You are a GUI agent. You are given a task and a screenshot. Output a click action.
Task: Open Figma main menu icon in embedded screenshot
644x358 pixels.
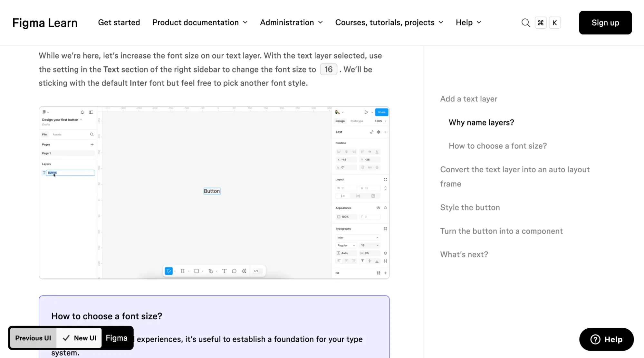44,112
